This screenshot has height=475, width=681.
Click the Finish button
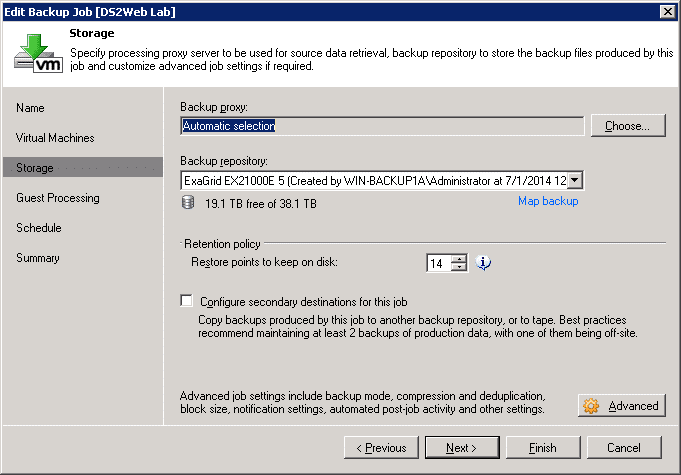point(543,447)
